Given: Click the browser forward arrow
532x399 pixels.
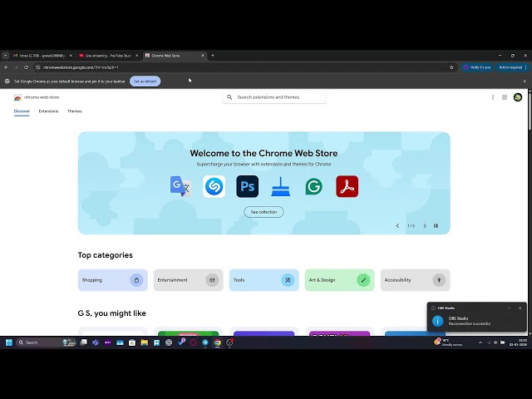Looking at the screenshot, I should click(16, 67).
